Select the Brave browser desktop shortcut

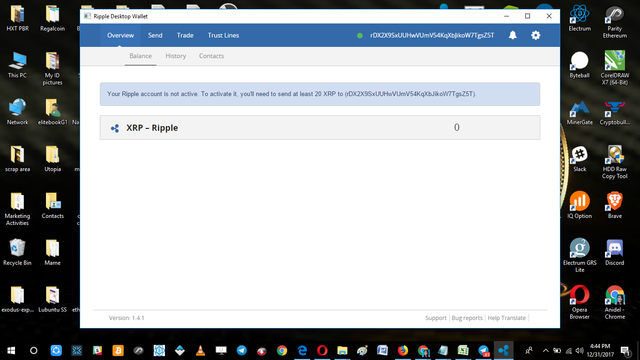pyautogui.click(x=614, y=205)
